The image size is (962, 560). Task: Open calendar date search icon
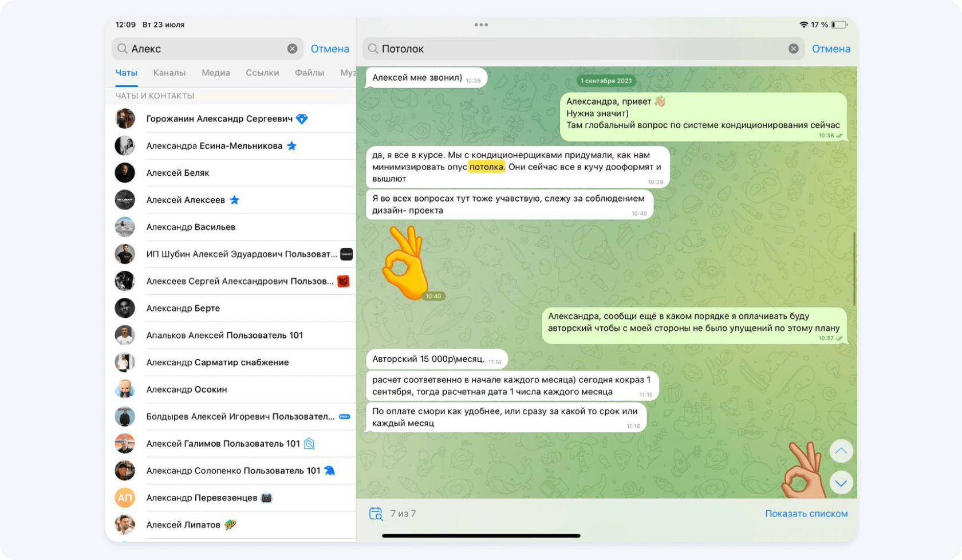[x=376, y=514]
